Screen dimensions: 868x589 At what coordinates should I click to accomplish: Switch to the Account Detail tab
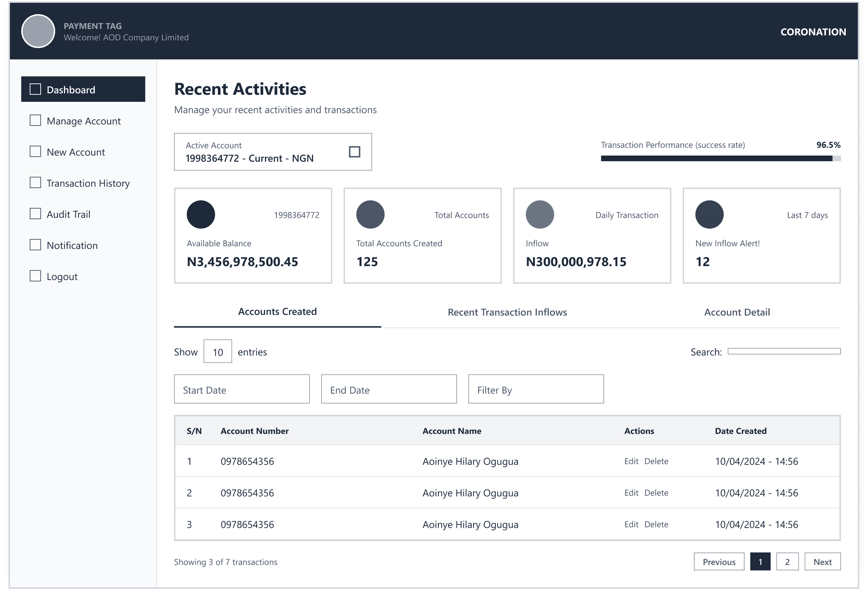pyautogui.click(x=737, y=312)
